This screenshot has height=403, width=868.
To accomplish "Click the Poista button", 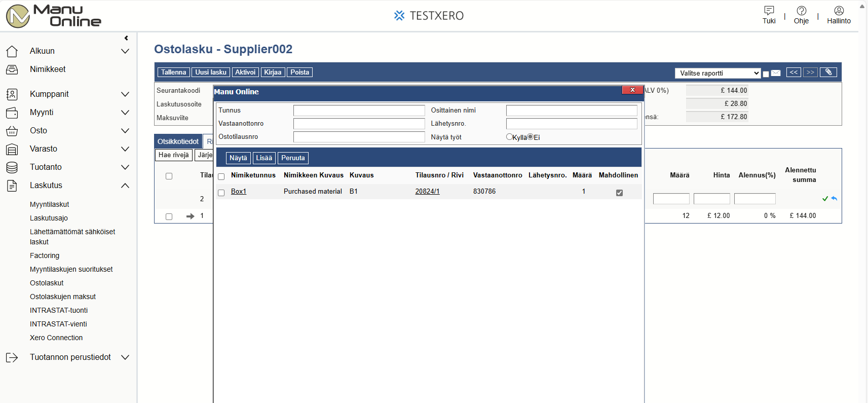I will [299, 72].
